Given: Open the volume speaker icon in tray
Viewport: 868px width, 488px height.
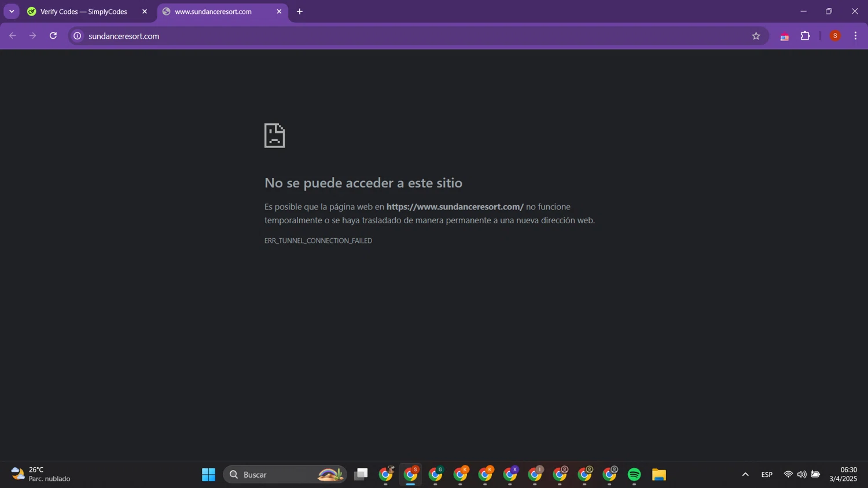Looking at the screenshot, I should [801, 475].
